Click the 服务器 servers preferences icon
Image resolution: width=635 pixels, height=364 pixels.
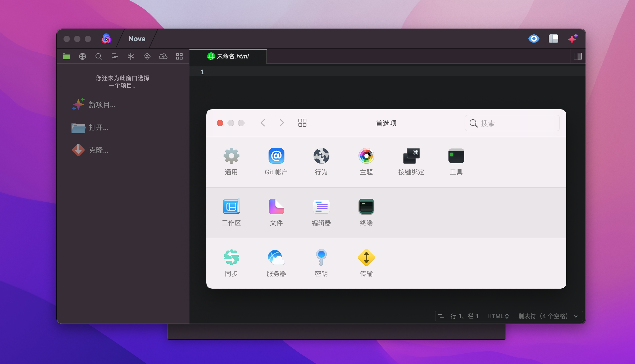(x=276, y=257)
